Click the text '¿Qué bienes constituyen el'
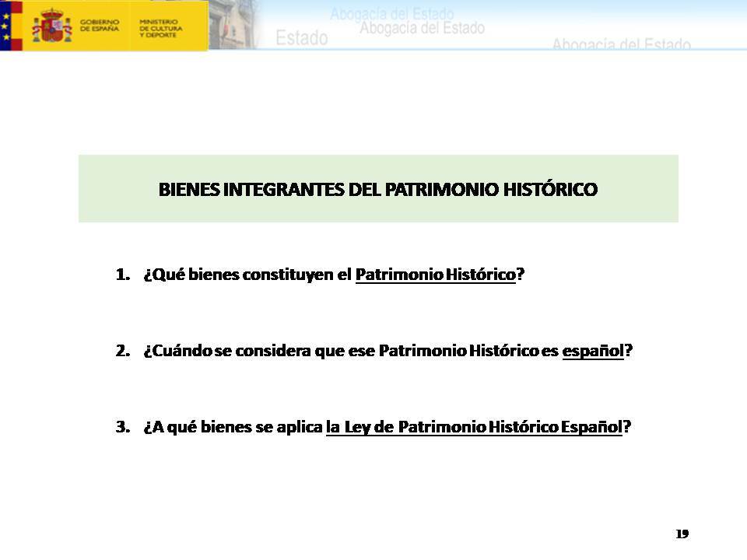 pos(247,275)
